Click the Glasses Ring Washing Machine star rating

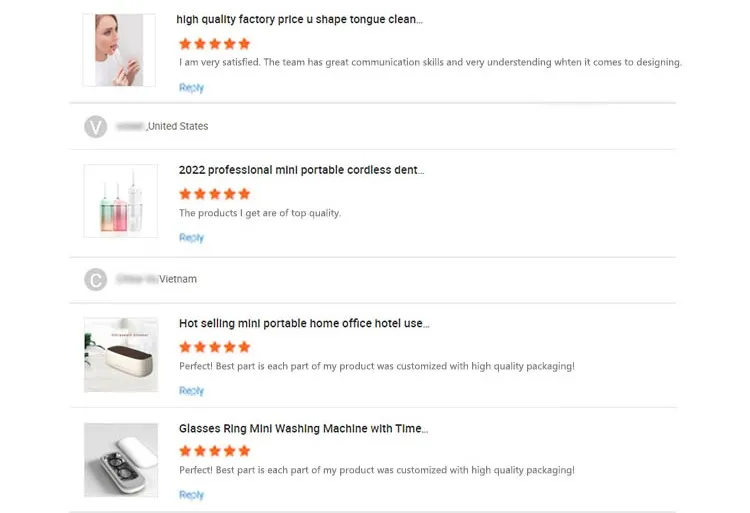[214, 451]
